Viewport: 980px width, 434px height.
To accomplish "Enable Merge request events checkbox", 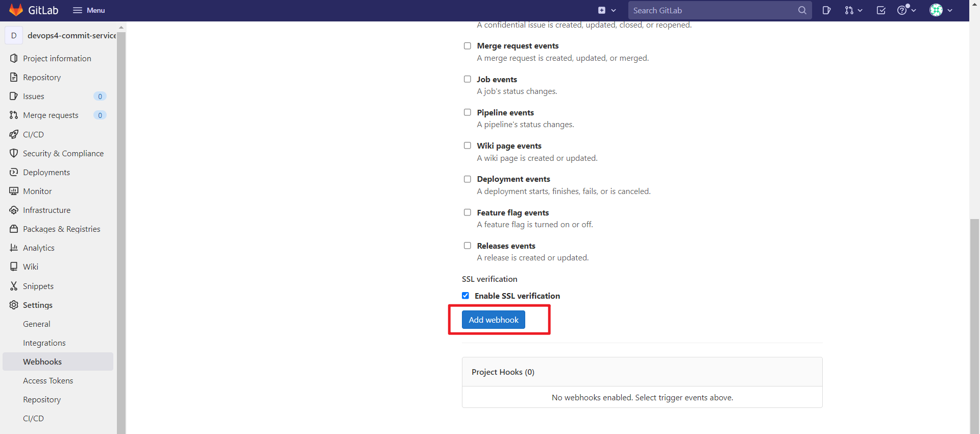I will (x=467, y=46).
